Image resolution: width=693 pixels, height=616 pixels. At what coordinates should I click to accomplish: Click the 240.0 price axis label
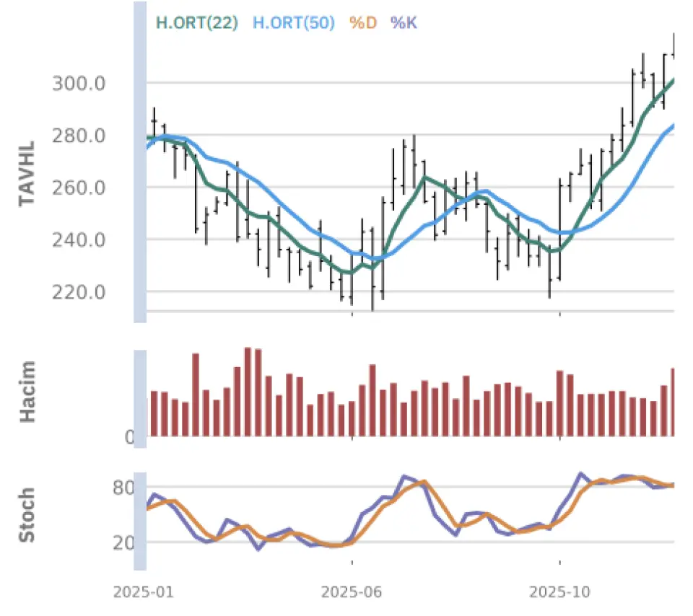[x=79, y=239]
